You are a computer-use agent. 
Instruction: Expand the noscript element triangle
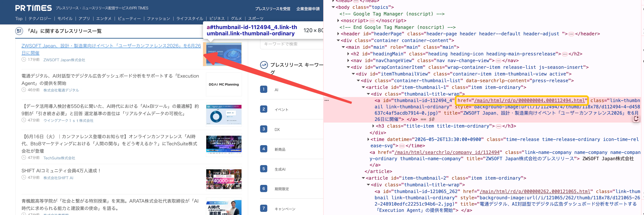(x=338, y=20)
